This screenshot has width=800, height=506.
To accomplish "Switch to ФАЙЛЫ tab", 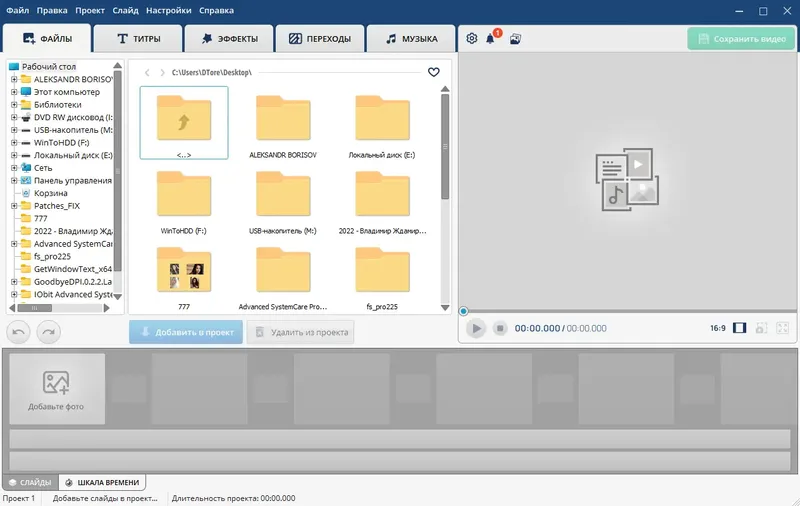I will point(47,38).
